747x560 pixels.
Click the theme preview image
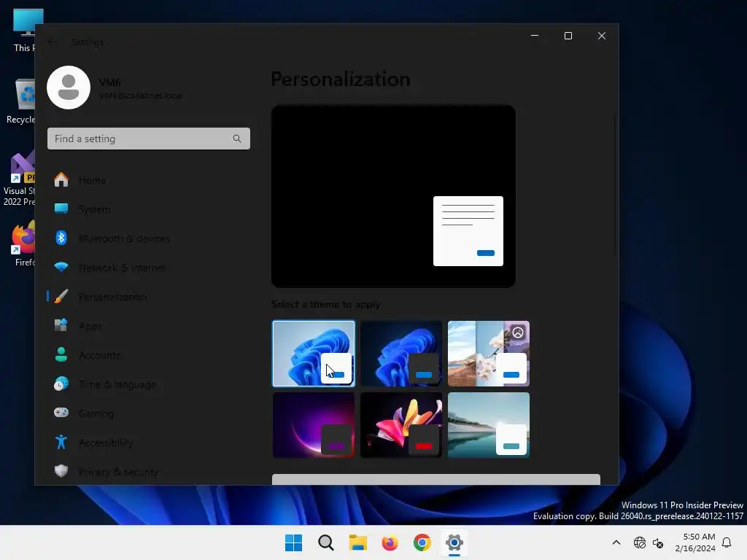[x=393, y=196]
